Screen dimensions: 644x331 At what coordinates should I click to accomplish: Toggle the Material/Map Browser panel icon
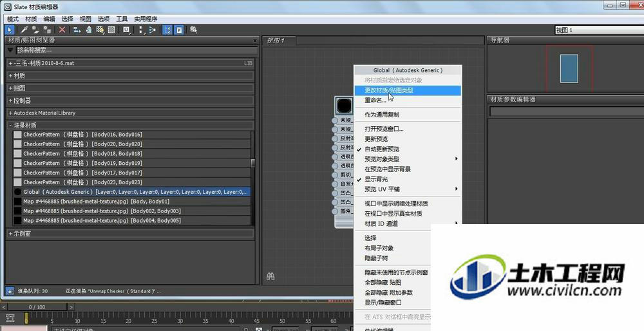[x=167, y=30]
